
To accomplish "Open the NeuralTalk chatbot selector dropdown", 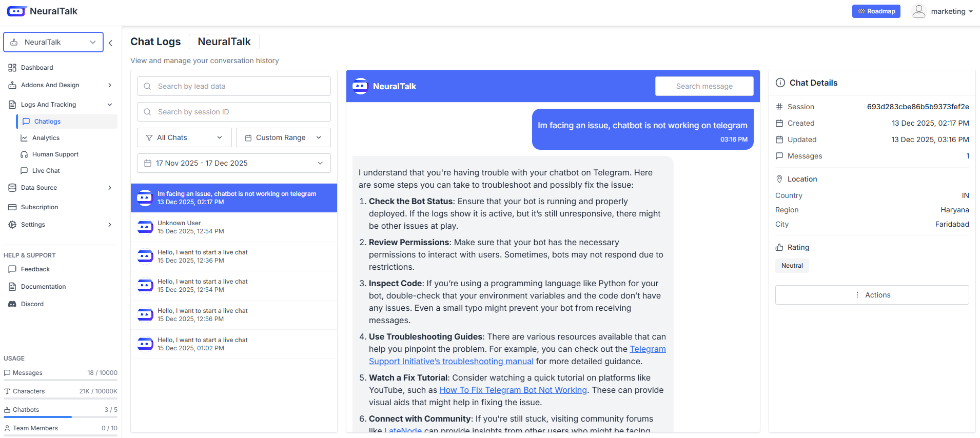I will click(53, 42).
